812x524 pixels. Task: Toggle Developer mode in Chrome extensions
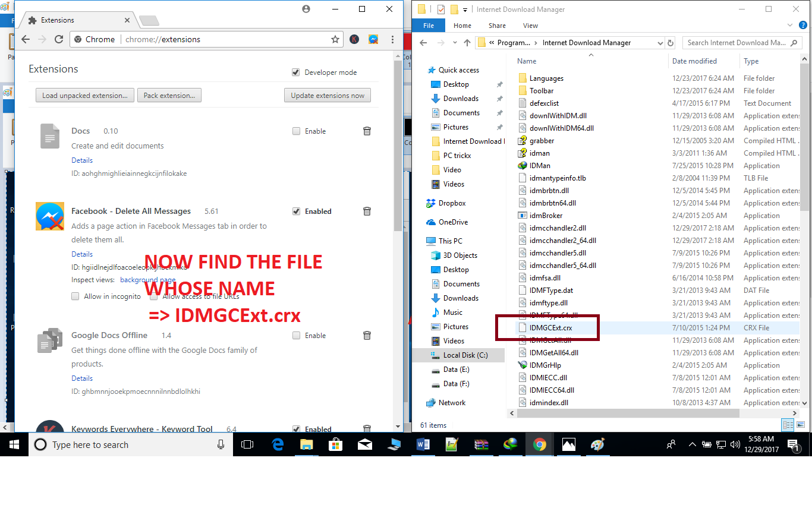(296, 72)
